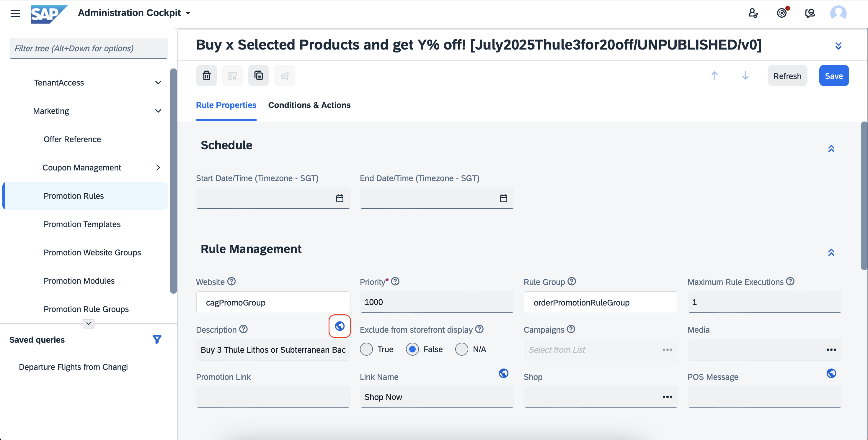Open Promotion Website Groups in tree
Viewport: 868px width, 440px height.
pos(92,252)
